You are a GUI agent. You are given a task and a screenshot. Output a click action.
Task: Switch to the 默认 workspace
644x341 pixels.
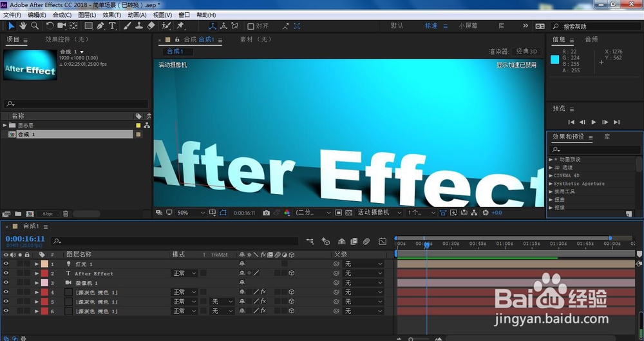tap(397, 26)
